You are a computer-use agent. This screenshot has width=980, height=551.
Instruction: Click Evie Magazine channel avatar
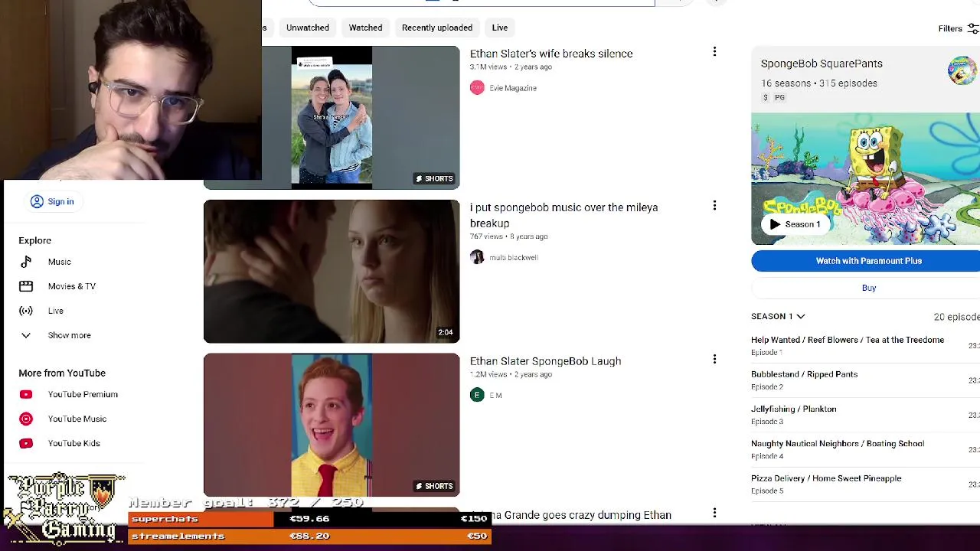click(477, 88)
